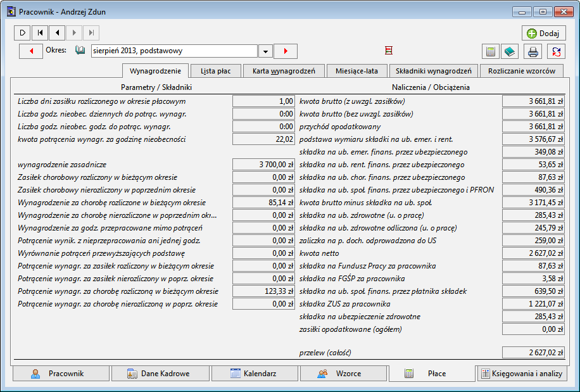This screenshot has width=580, height=392.
Task: Select the przychód opodatkowany value field
Action: click(x=533, y=127)
